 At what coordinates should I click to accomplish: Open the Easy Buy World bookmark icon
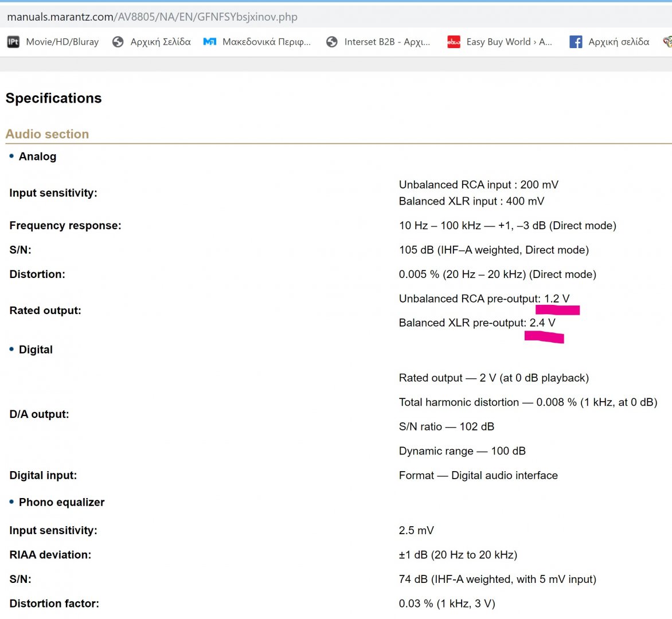click(454, 41)
